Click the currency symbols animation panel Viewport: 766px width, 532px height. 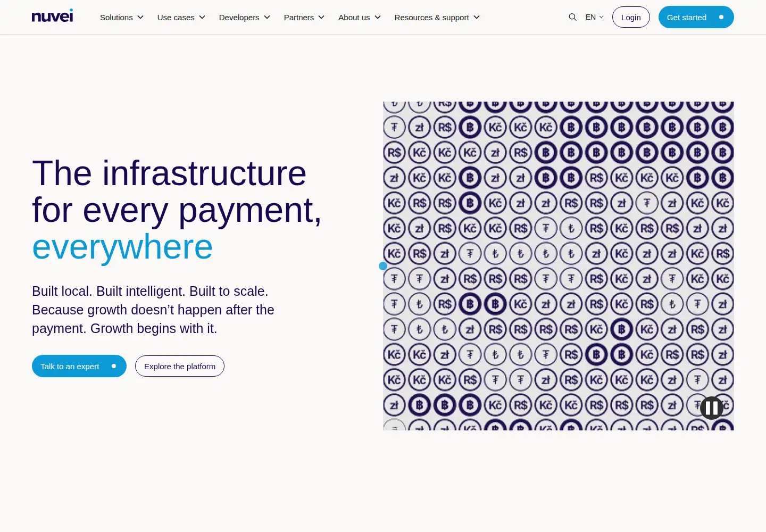coord(559,266)
